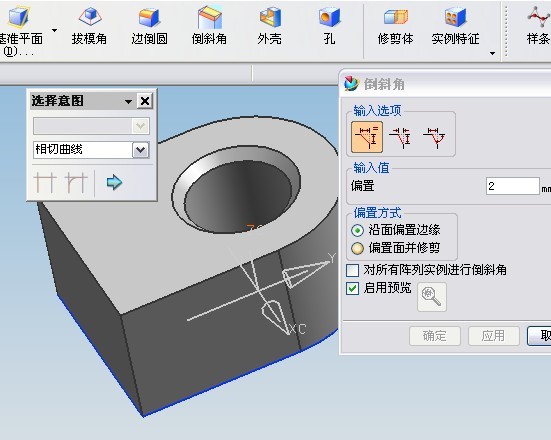Select the 偏置面并修剪 radio button
The image size is (551, 440).
(357, 248)
